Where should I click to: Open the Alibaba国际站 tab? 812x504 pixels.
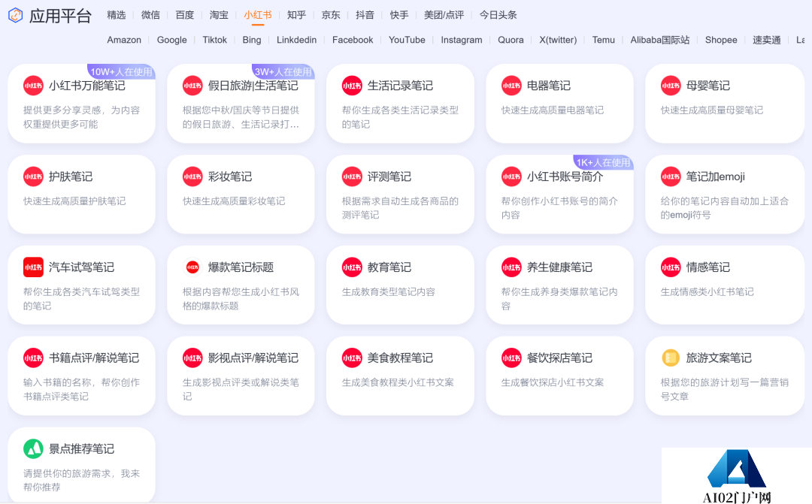pyautogui.click(x=660, y=40)
